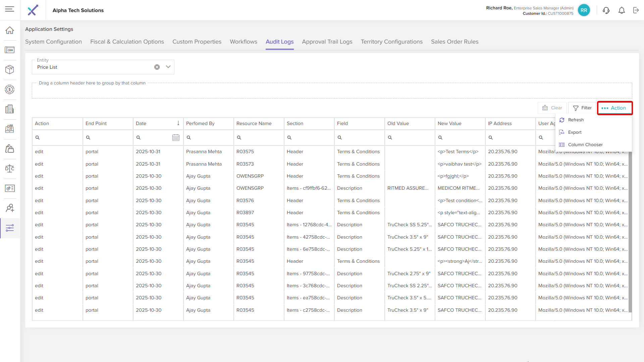Select Export from the Action menu

(575, 132)
